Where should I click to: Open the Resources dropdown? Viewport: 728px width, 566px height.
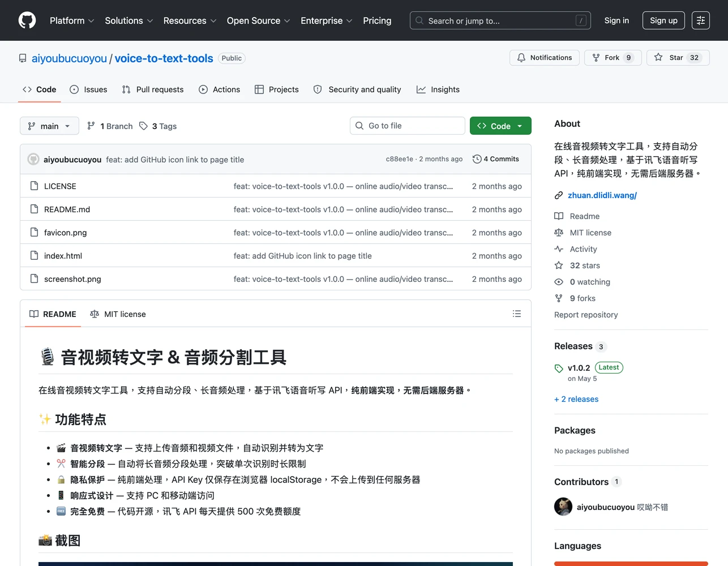[190, 20]
